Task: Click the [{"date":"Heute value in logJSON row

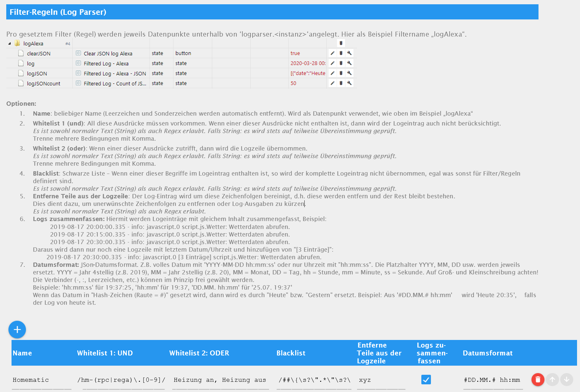Action: (x=308, y=73)
